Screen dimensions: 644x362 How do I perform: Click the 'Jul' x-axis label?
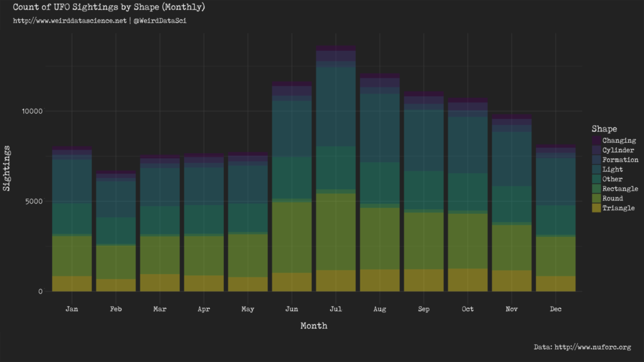click(x=336, y=309)
